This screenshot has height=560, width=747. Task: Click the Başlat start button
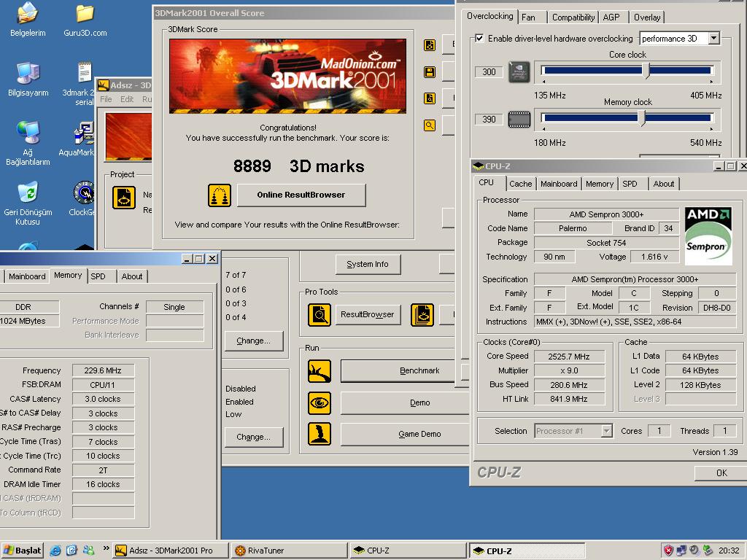click(23, 551)
